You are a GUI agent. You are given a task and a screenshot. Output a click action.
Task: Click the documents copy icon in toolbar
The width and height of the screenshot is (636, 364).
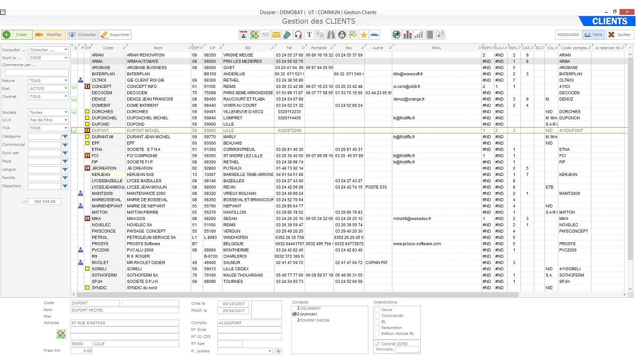pyautogui.click(x=320, y=34)
